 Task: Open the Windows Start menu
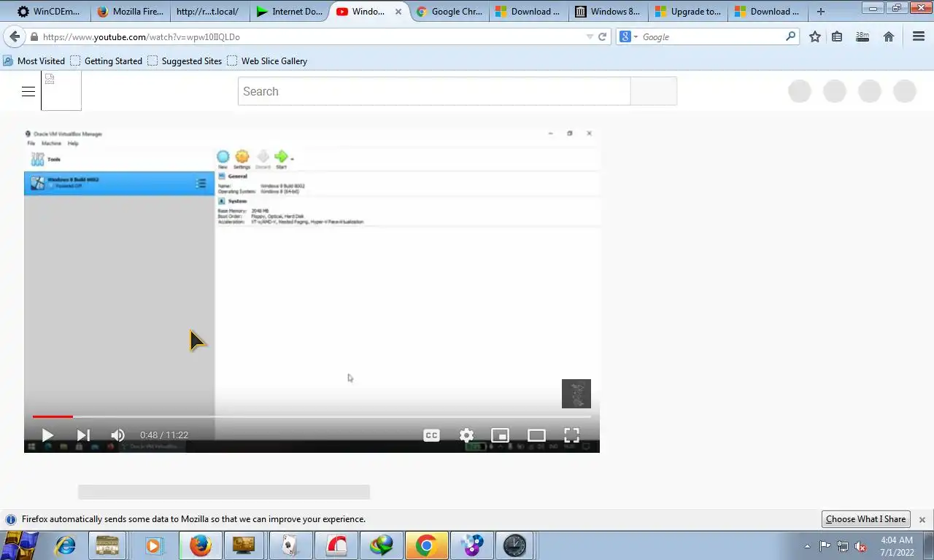pyautogui.click(x=20, y=545)
